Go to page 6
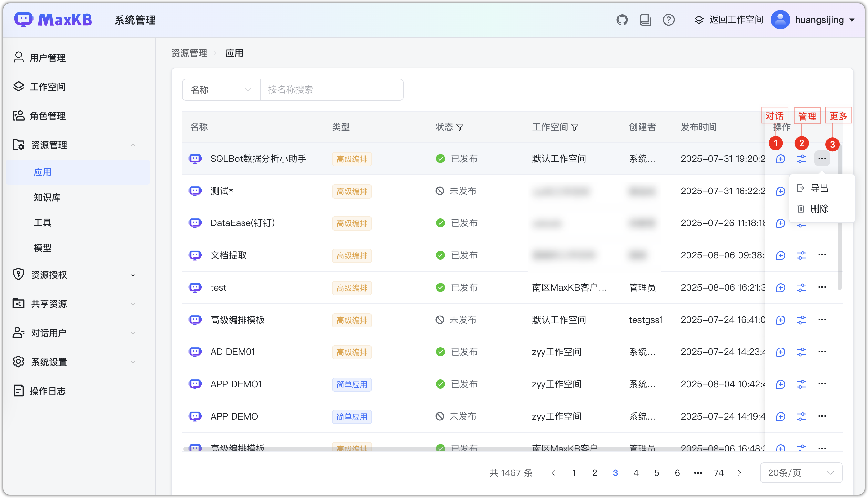The height and width of the screenshot is (498, 868). click(x=677, y=473)
